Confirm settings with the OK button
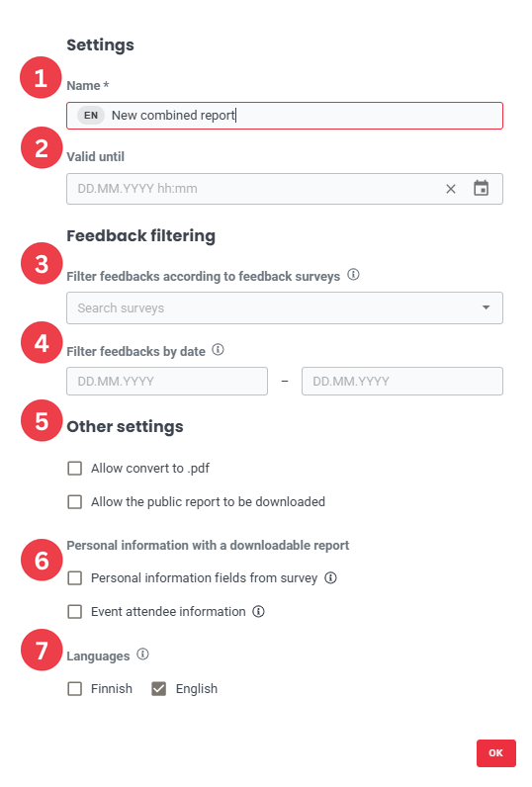Viewport: 532px width, 787px height. coord(495,752)
